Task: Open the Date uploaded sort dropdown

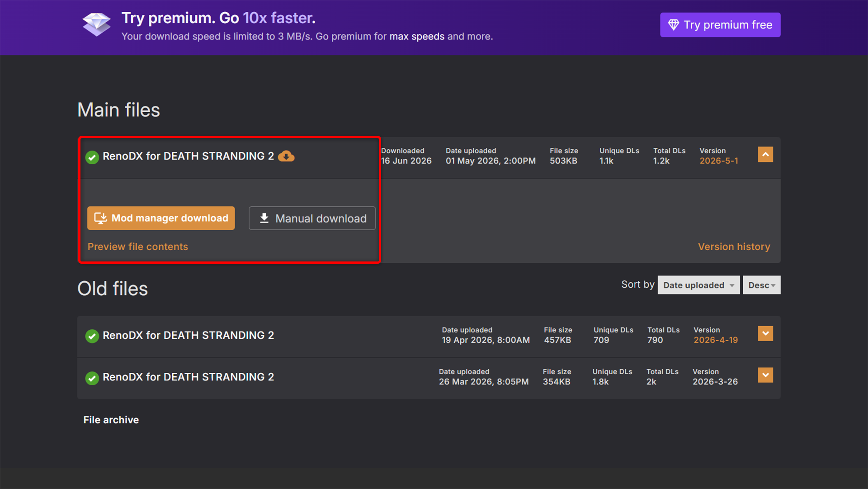Action: (x=698, y=285)
